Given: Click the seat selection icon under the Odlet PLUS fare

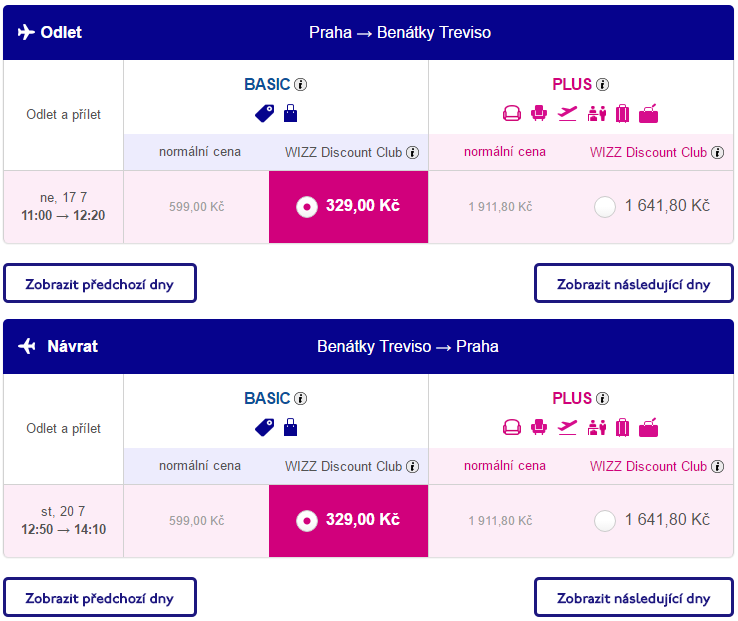Looking at the screenshot, I should (539, 113).
